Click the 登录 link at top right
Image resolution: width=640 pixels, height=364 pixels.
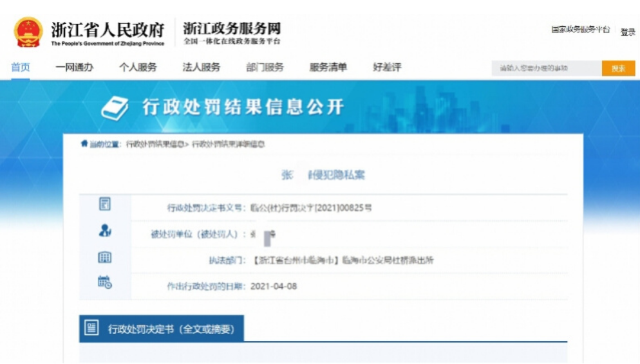click(628, 32)
